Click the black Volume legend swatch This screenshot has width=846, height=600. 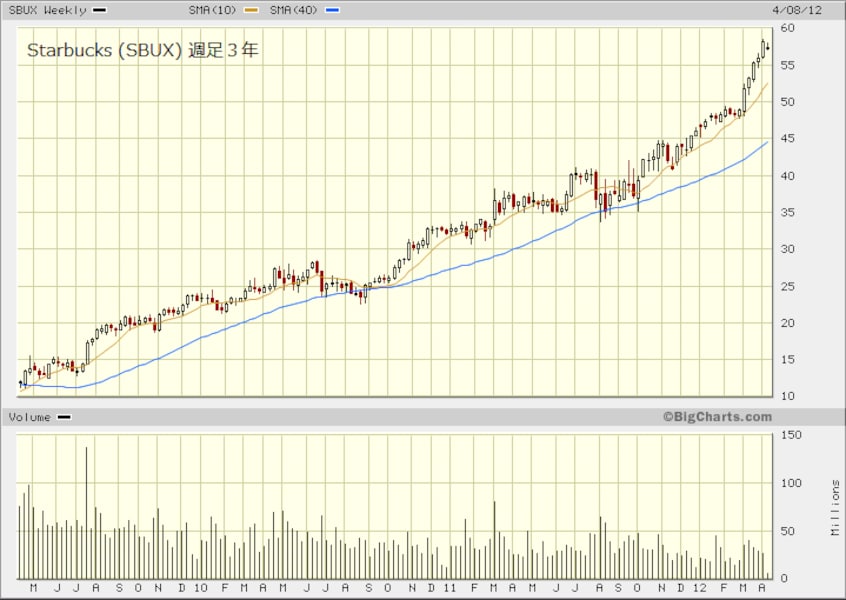(x=64, y=417)
